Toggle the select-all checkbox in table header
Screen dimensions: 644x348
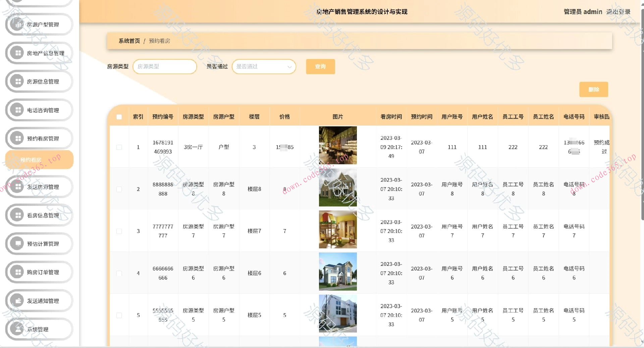coord(119,117)
